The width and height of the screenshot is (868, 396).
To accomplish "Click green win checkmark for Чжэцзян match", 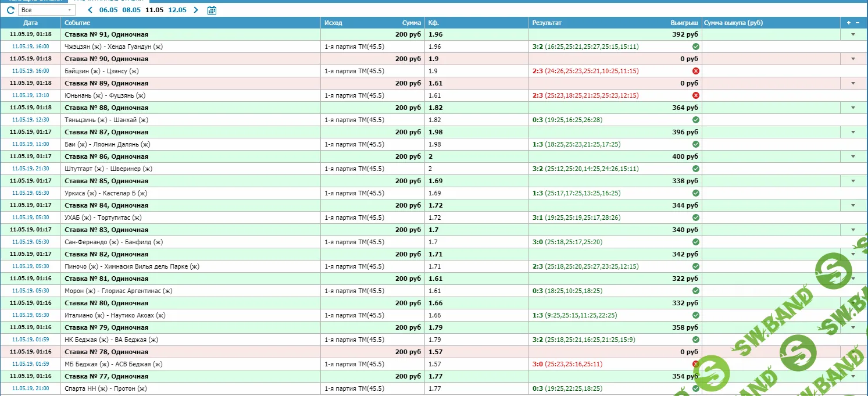I will pos(696,47).
